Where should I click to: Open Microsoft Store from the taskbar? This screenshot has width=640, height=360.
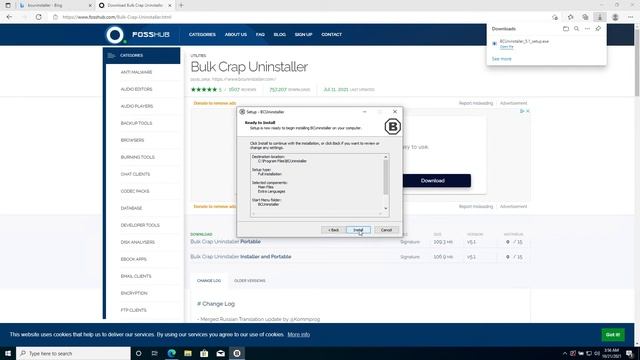(204, 353)
